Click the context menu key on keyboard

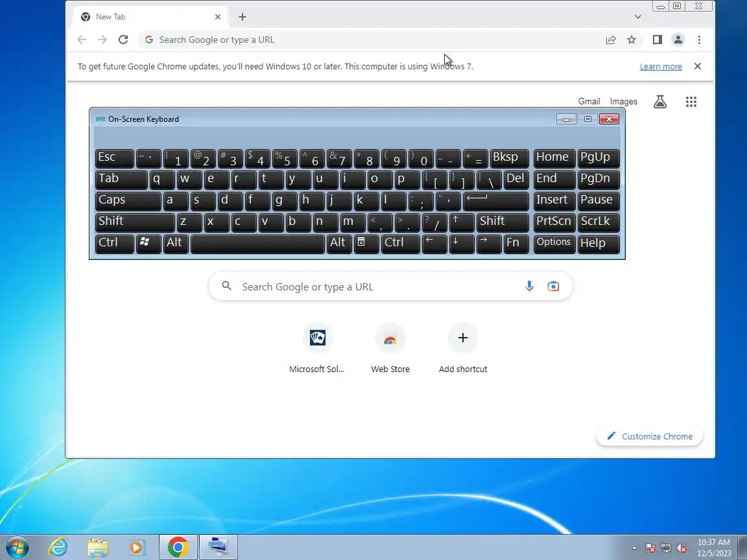tap(366, 243)
